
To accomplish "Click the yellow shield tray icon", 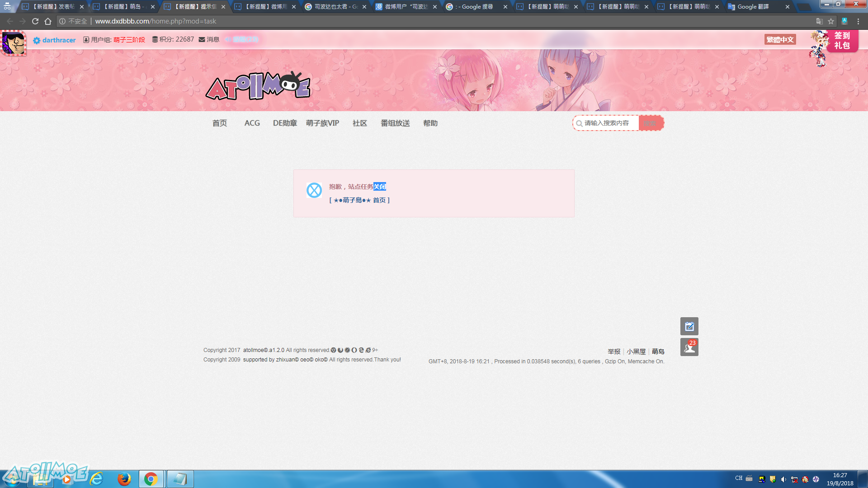I will coord(773,479).
